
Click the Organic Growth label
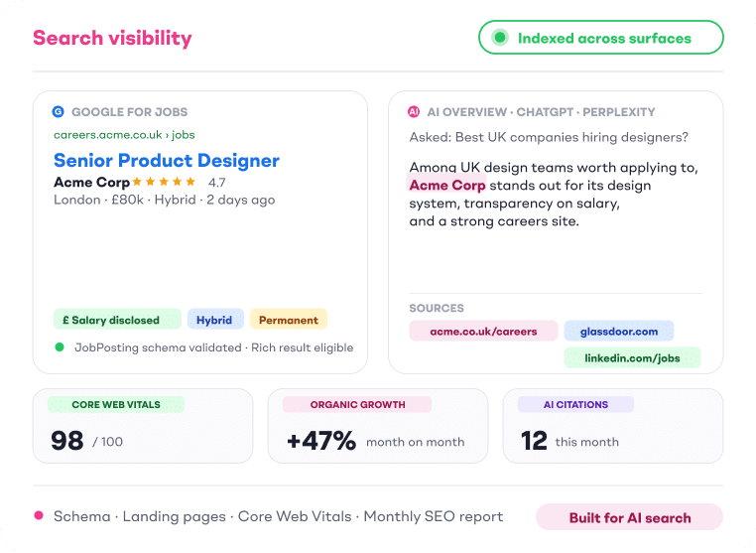click(x=357, y=404)
